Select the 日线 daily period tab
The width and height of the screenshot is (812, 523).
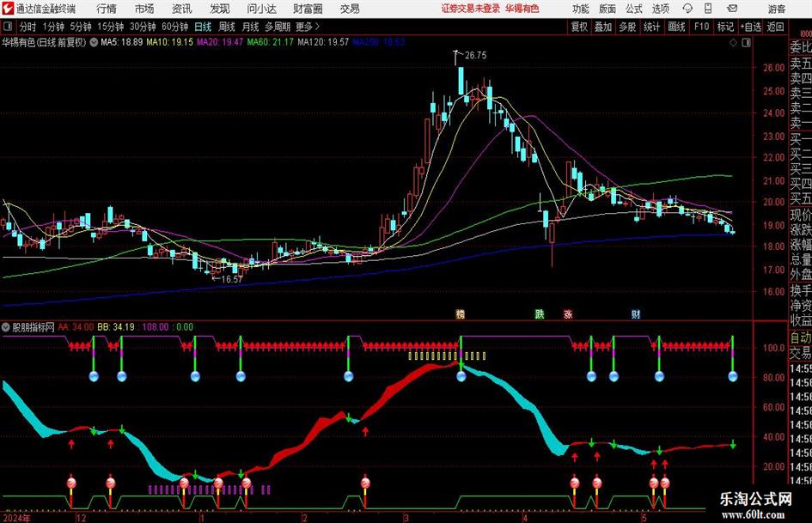[203, 27]
